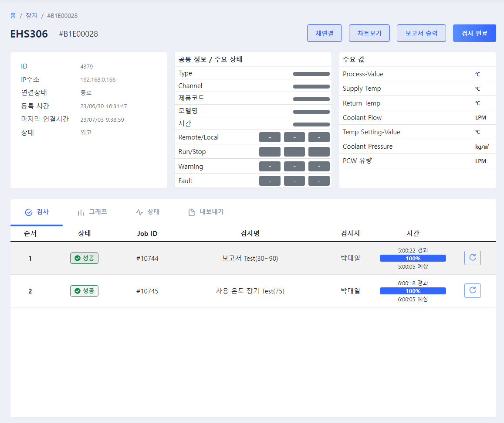Click the last Fault status indicator

click(x=319, y=181)
